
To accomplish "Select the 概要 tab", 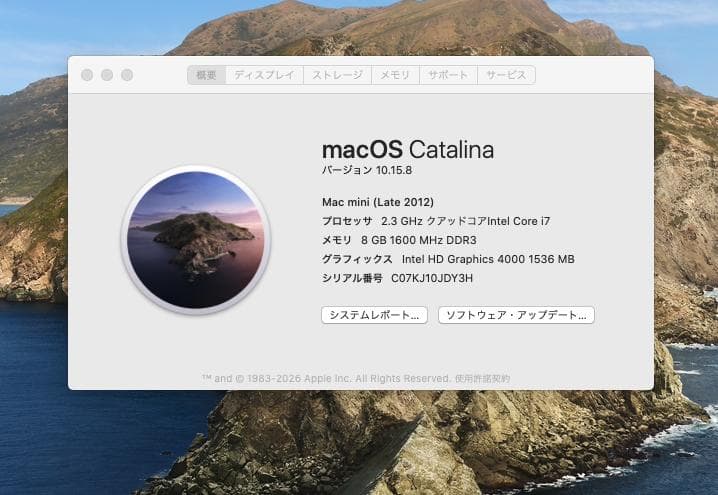I will coord(207,75).
